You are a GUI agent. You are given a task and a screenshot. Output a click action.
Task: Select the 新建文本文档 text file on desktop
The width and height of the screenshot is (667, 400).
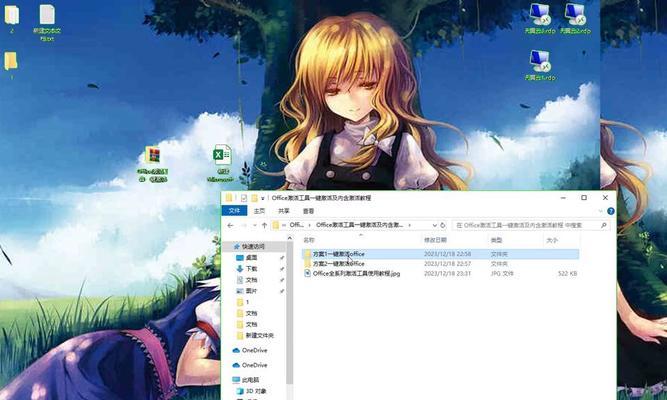[x=47, y=23]
